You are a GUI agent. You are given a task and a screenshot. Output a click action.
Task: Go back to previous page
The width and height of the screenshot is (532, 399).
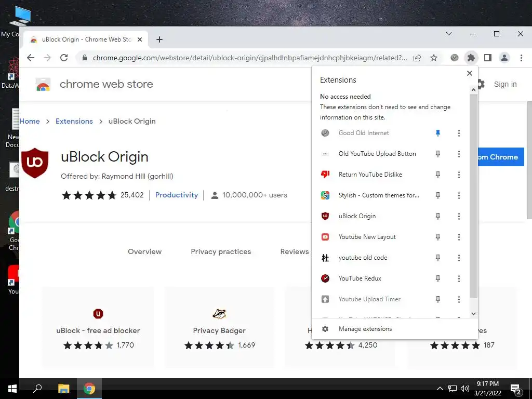[31, 58]
